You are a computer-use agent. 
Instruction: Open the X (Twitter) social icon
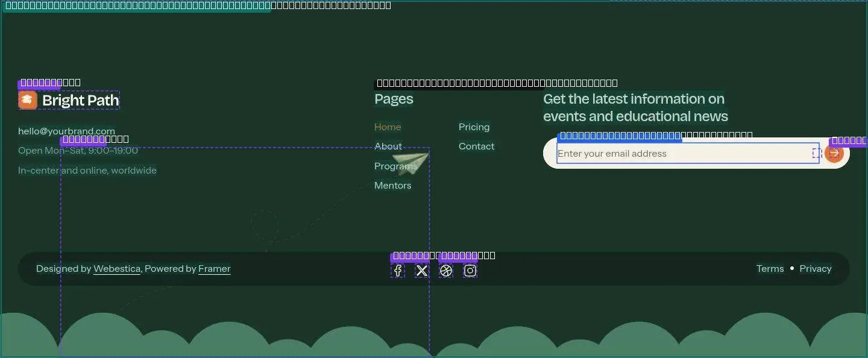tap(422, 271)
